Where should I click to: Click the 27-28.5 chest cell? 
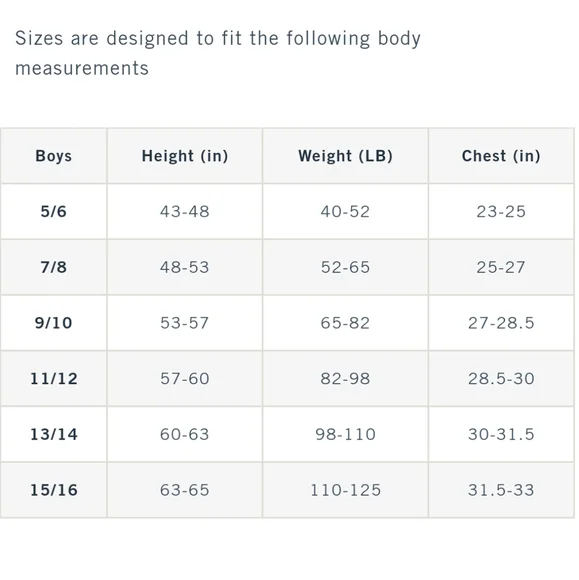[x=501, y=323]
